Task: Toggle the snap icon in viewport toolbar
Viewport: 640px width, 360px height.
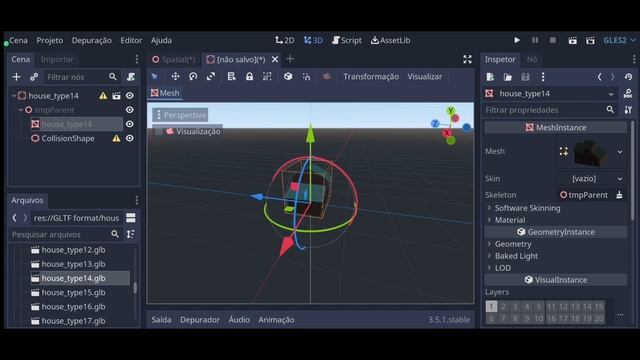Action: [306, 77]
